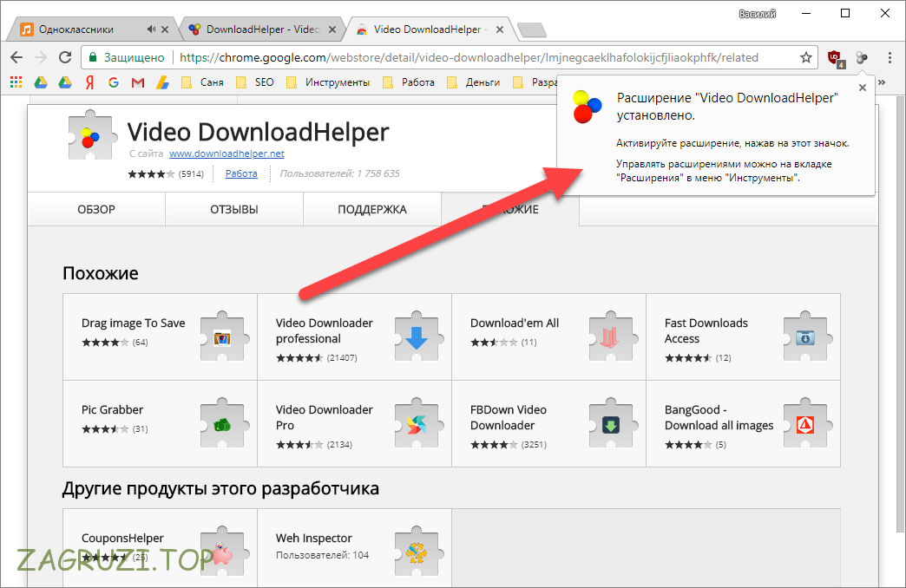Image resolution: width=906 pixels, height=588 pixels.
Task: Click the Video Downloader Pro pinwheel icon
Action: coord(418,425)
